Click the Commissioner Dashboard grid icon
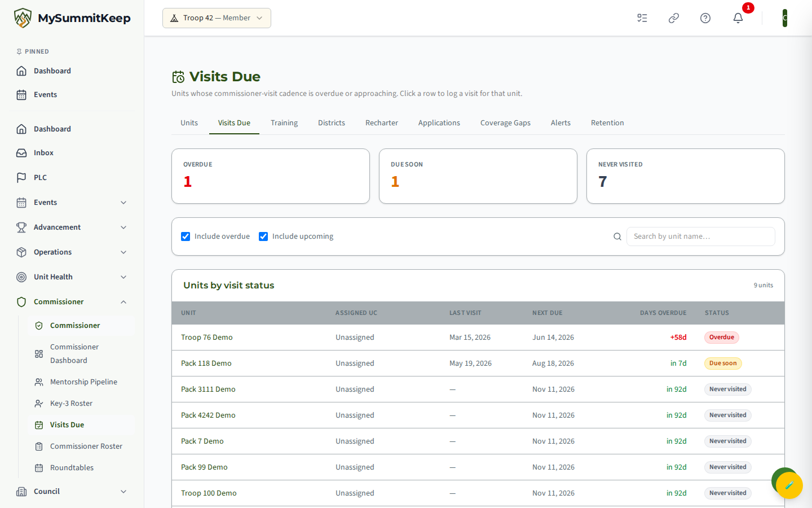812x508 pixels. click(39, 354)
